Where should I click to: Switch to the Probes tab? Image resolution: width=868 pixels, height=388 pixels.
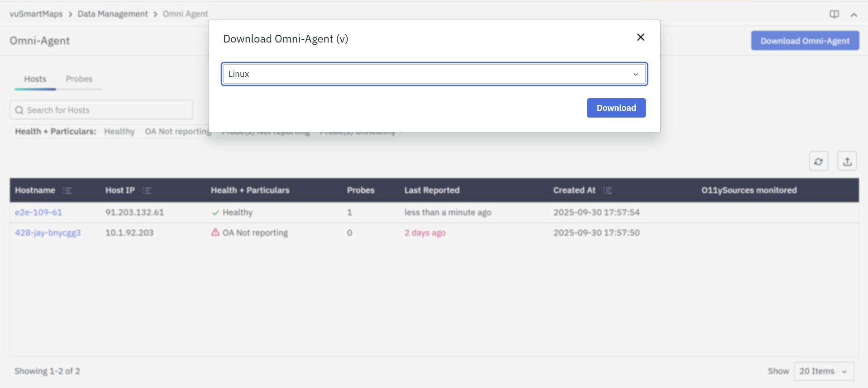[79, 79]
